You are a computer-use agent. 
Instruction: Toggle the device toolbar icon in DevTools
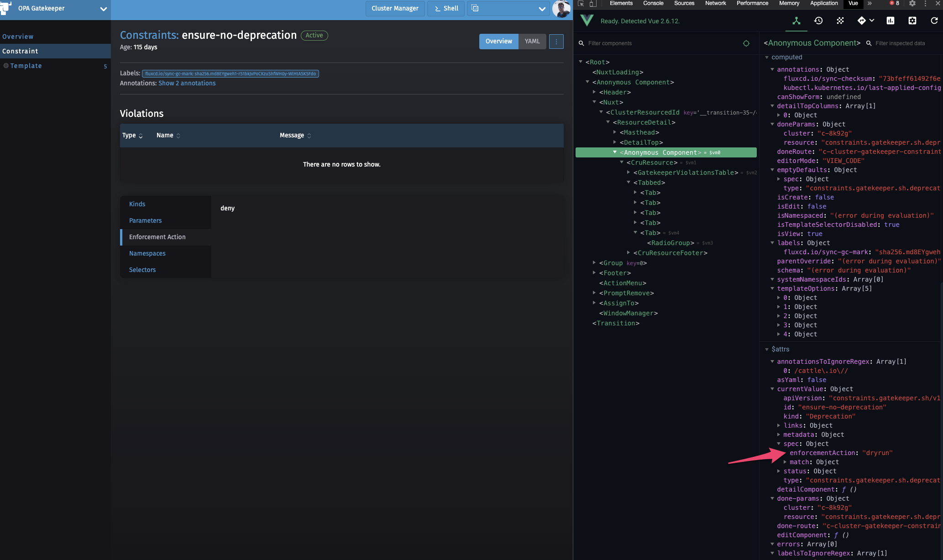(x=592, y=4)
